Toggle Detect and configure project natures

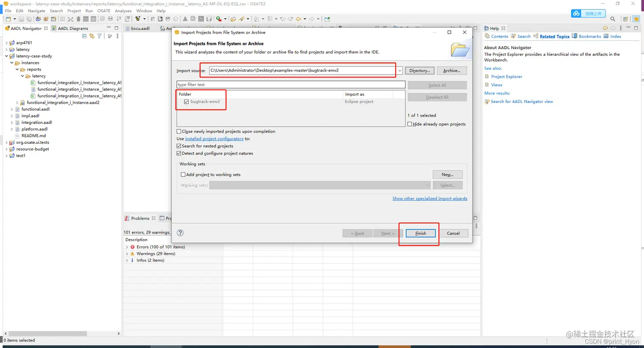click(179, 153)
